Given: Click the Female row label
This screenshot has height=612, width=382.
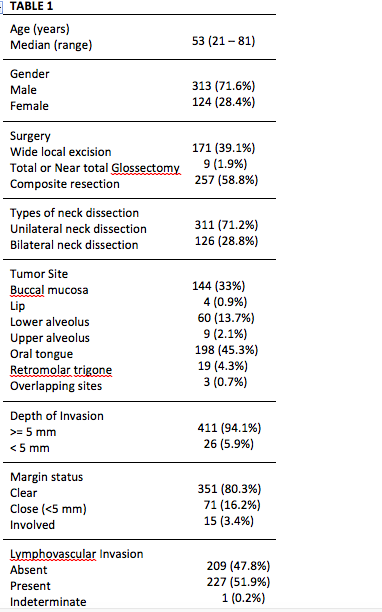Looking at the screenshot, I should pyautogui.click(x=29, y=106).
